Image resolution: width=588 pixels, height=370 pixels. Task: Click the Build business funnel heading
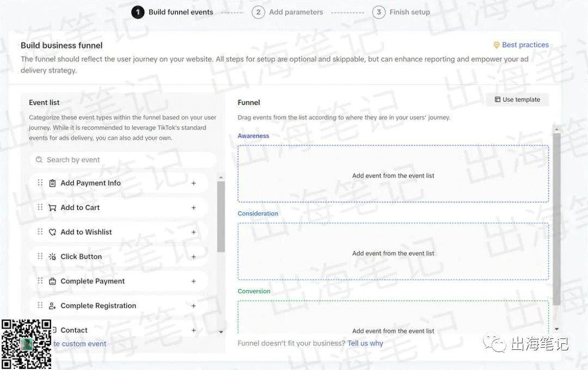[x=62, y=45]
